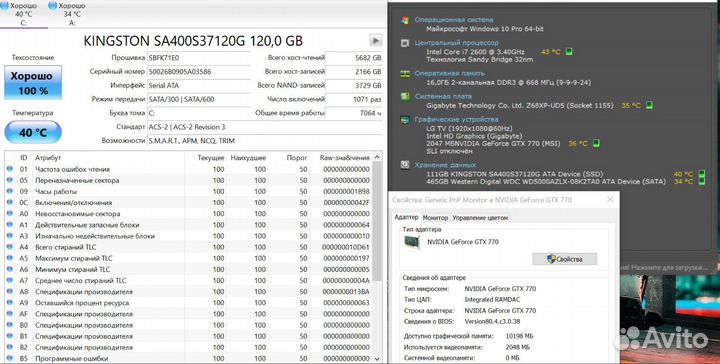Viewport: 720px width, 364px height.
Task: Click the motherboard 35 °C temperature indicator icon
Action: (x=649, y=106)
